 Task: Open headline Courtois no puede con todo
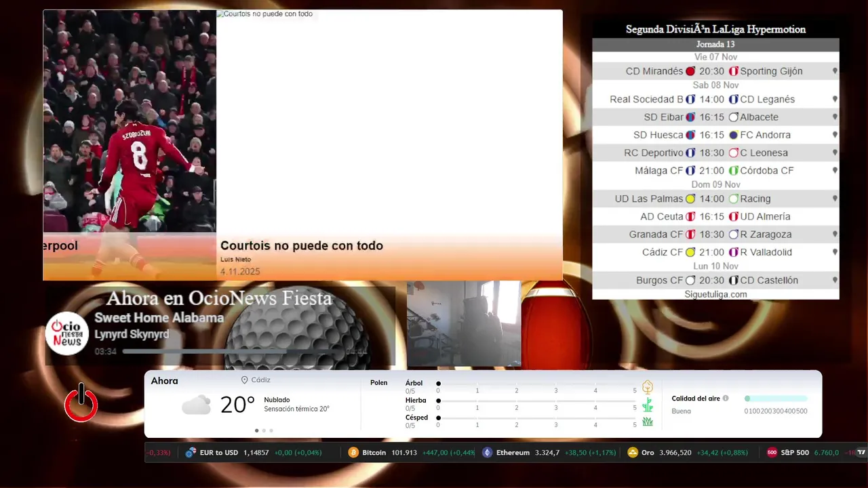click(x=302, y=246)
